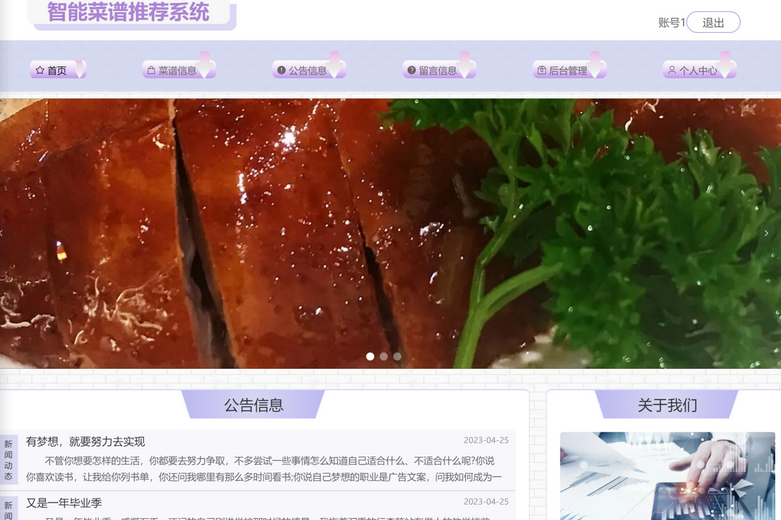Screen dimensions: 781x520
Task: Click the 关于我们 section image
Action: coord(667,476)
